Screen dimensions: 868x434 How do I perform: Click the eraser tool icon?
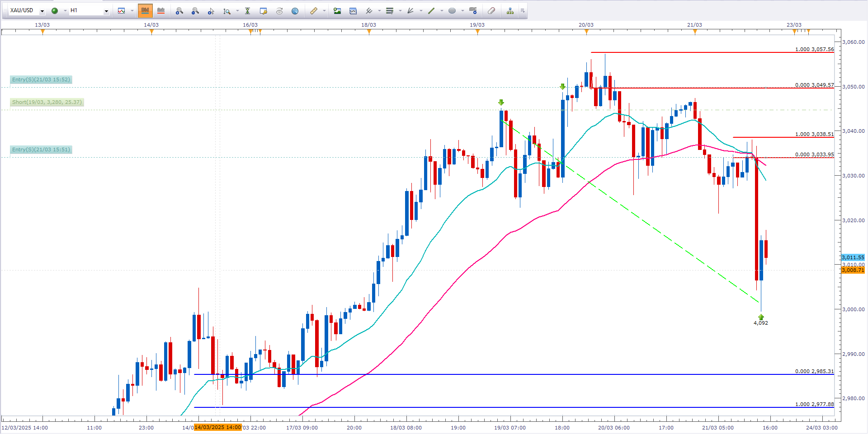tap(491, 11)
